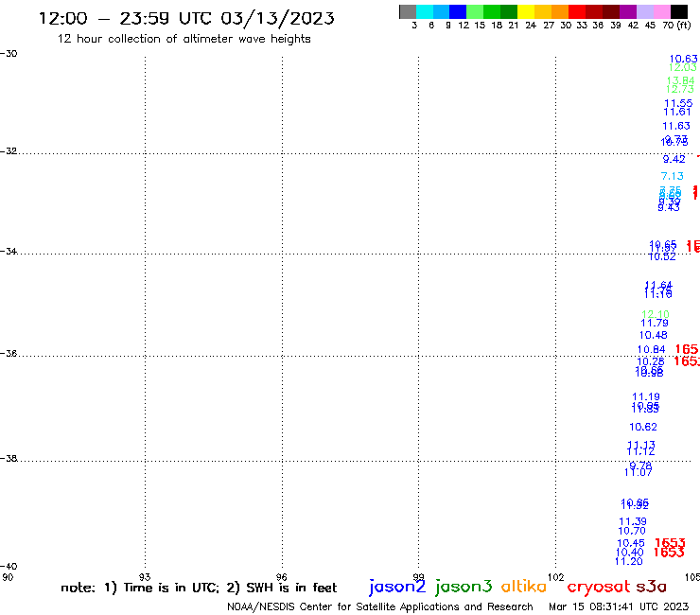Click the 'Mar 15 08:31:41 UTC 2023' timestamp
This screenshot has width=700, height=615.
coord(619,606)
